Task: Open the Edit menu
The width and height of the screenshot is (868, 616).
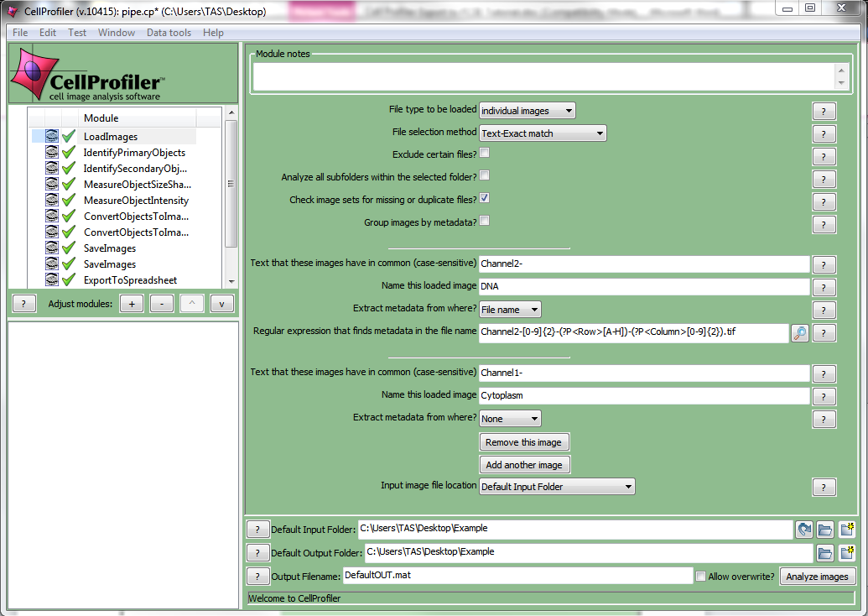Action: click(x=48, y=33)
